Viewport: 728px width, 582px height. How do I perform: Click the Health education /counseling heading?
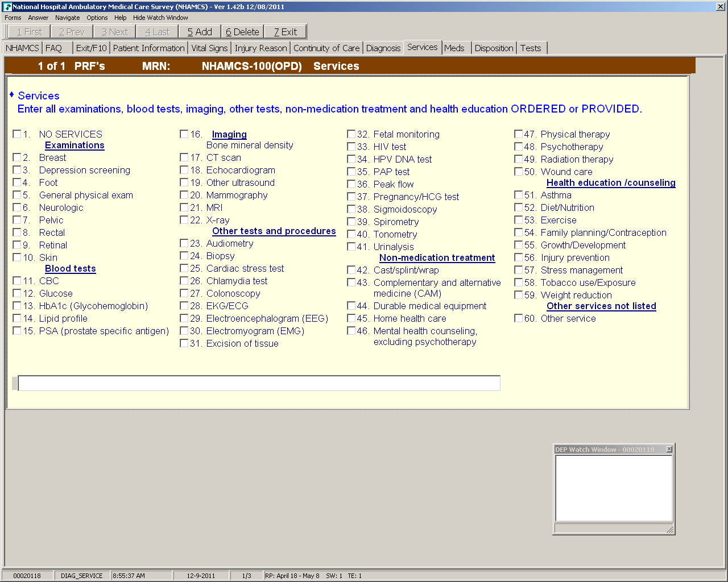[611, 183]
